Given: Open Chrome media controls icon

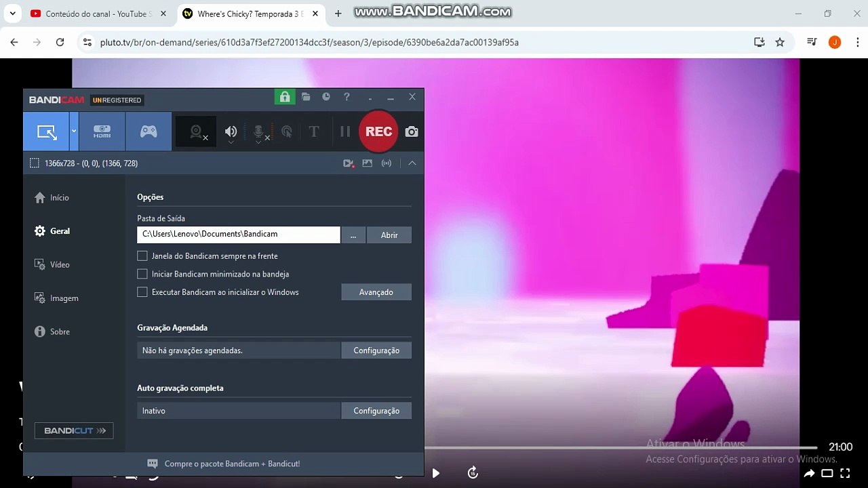Looking at the screenshot, I should click(812, 42).
